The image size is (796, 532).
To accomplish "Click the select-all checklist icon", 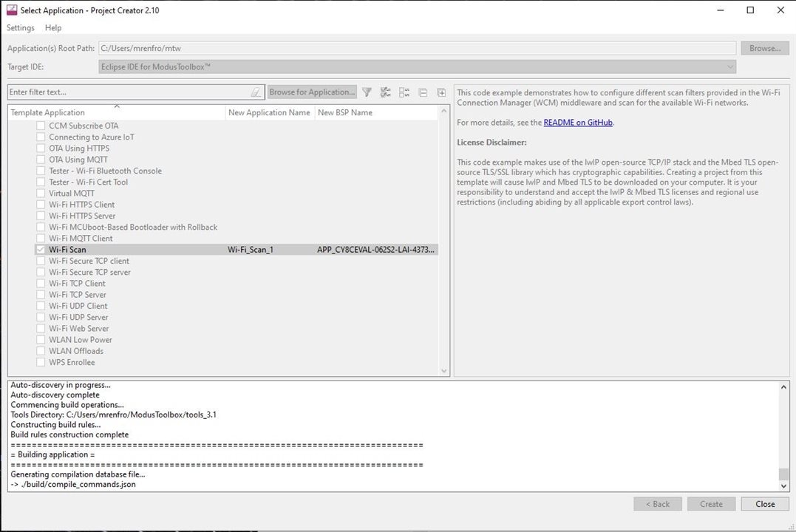I will tap(385, 92).
